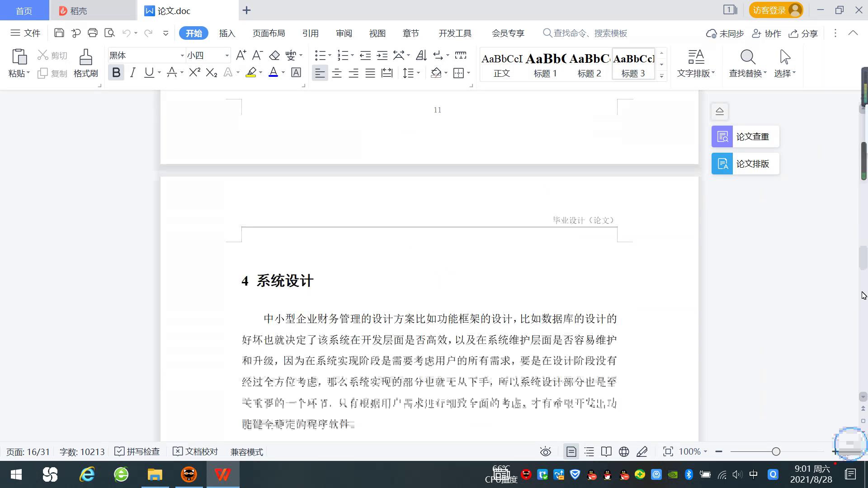The image size is (868, 488).
Task: Select the Format Painter tool
Action: click(85, 63)
